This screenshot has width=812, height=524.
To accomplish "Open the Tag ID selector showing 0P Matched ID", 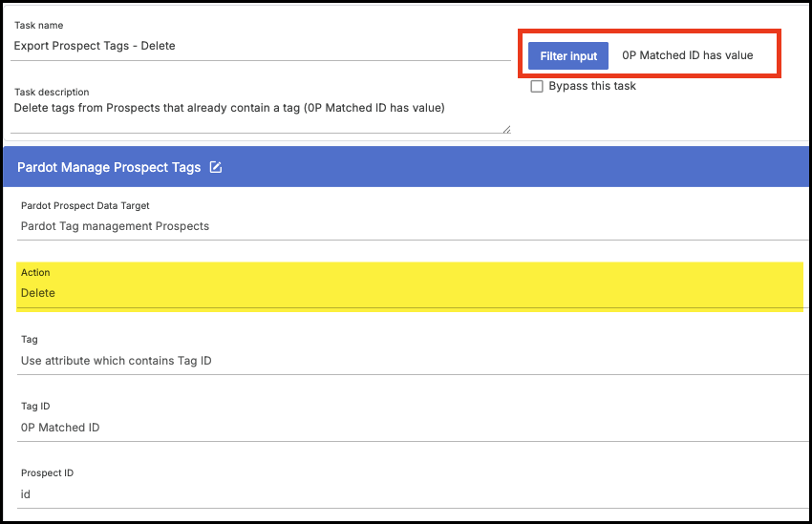I will tap(410, 427).
